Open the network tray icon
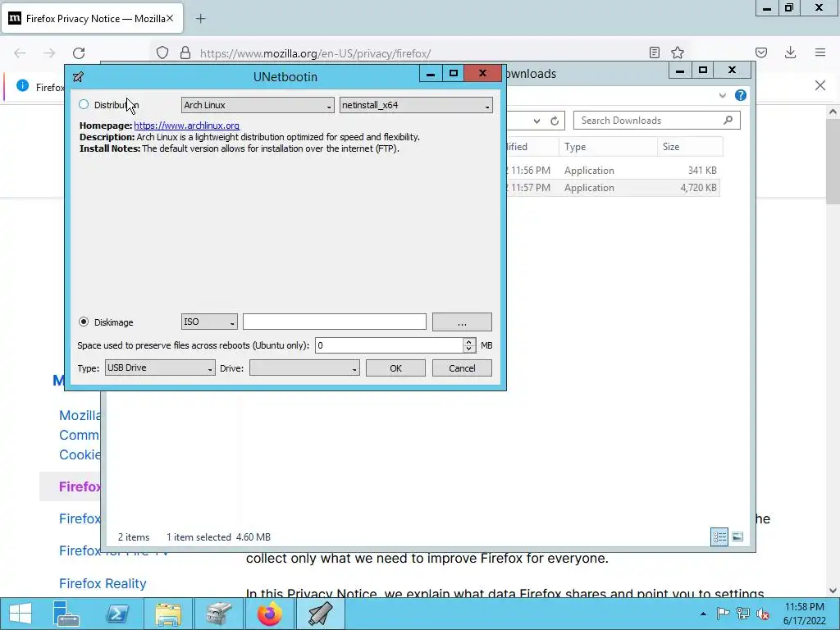Viewport: 840px width, 630px height. 743,614
